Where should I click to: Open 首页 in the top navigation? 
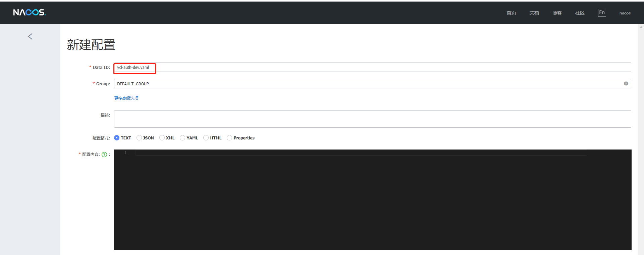[x=512, y=13]
